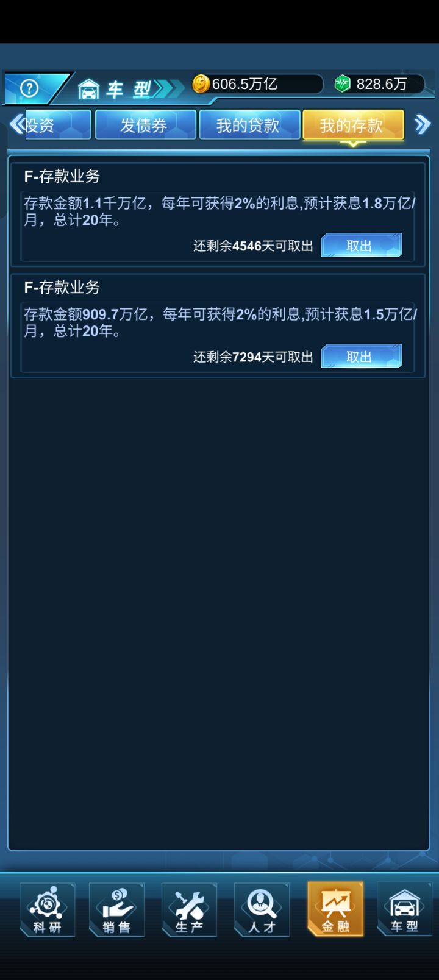The height and width of the screenshot is (980, 439).
Task: Show previous tabs with left chevron
Action: click(x=17, y=124)
